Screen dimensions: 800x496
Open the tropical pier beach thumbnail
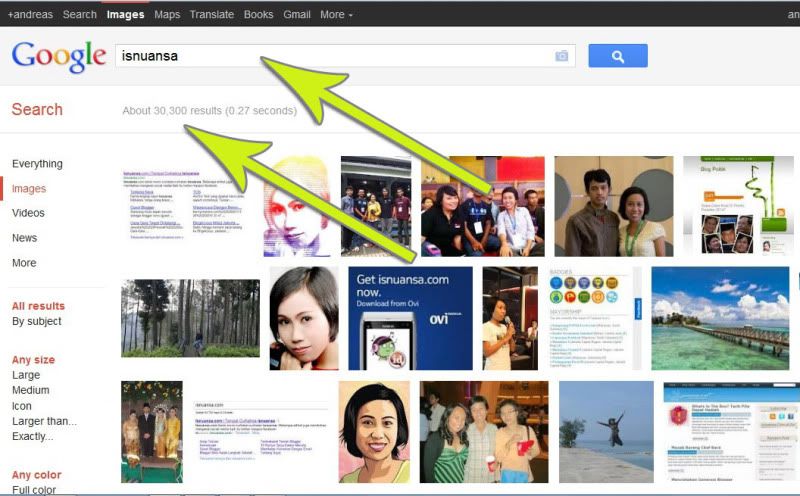pos(720,318)
